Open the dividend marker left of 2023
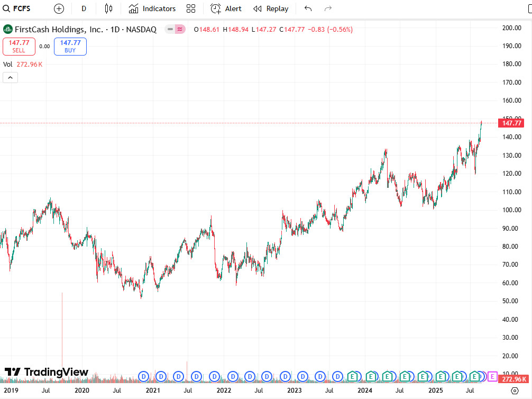The image size is (532, 399). pos(286,377)
